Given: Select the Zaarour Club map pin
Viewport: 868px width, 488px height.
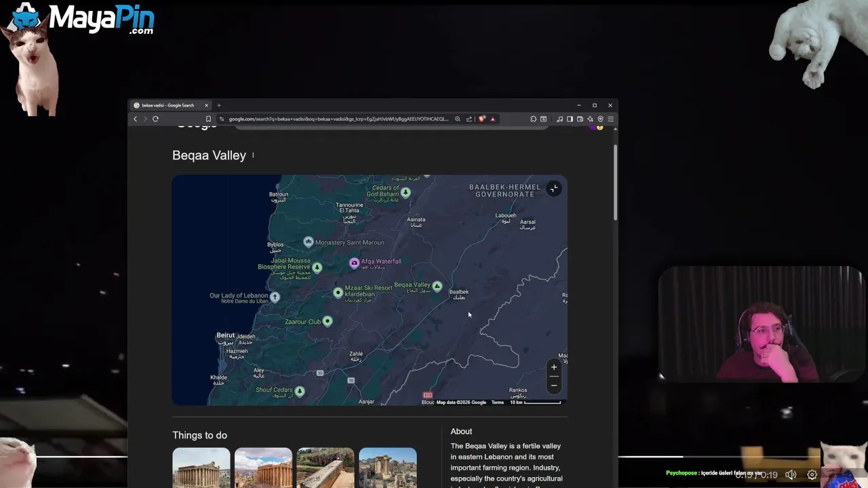Looking at the screenshot, I should 328,321.
